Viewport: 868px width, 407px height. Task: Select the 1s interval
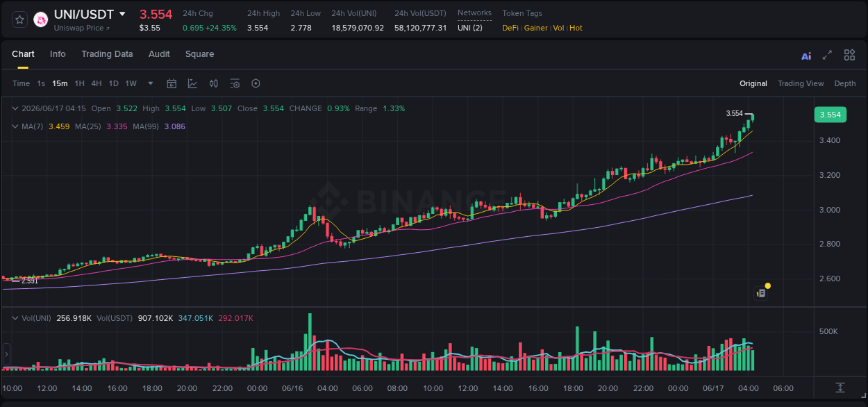[x=41, y=83]
